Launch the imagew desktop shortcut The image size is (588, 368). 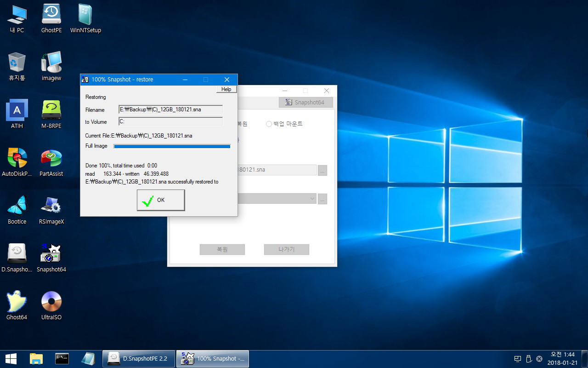pyautogui.click(x=51, y=67)
